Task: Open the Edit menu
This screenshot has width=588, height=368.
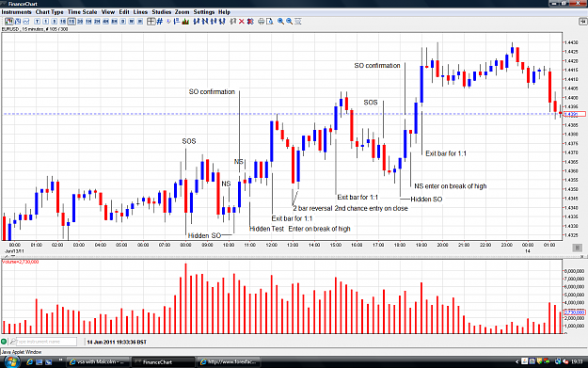Action: [x=124, y=12]
